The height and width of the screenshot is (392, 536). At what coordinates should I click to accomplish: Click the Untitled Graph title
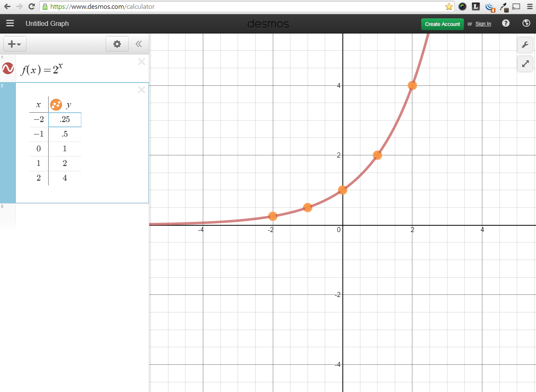[47, 23]
